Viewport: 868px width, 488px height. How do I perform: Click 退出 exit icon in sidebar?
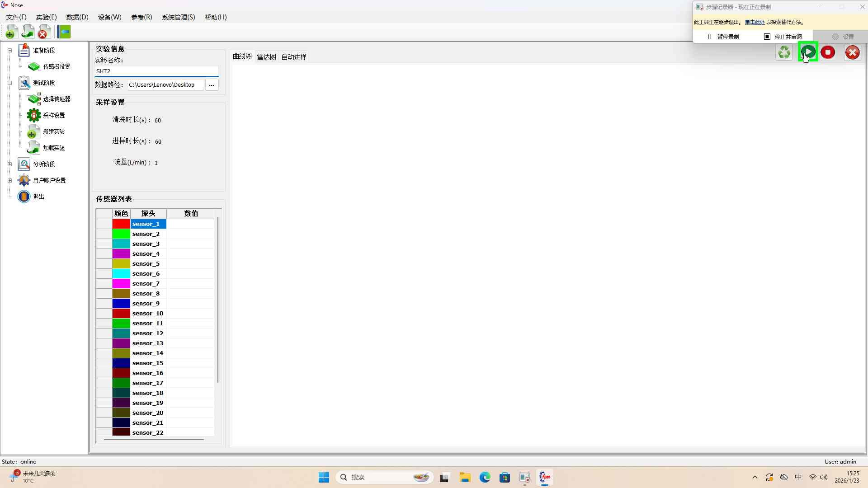[x=24, y=197]
